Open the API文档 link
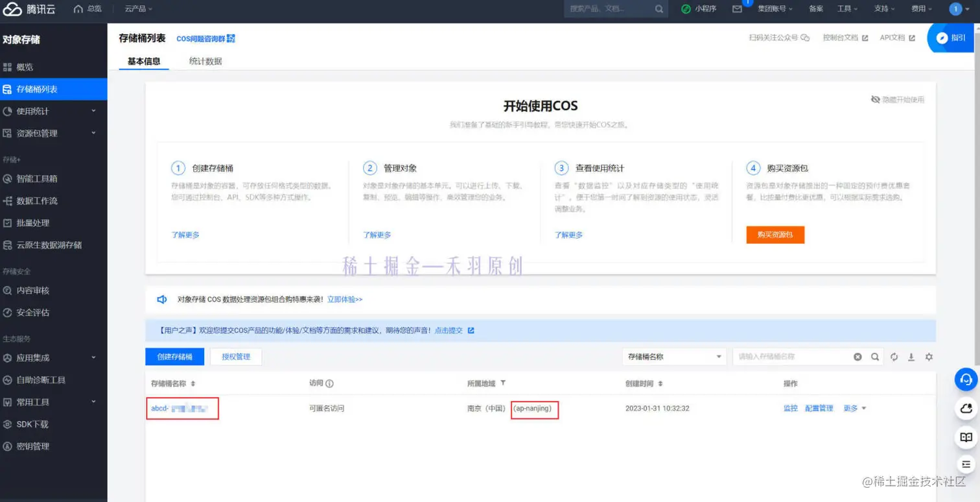This screenshot has width=980, height=502. point(897,38)
